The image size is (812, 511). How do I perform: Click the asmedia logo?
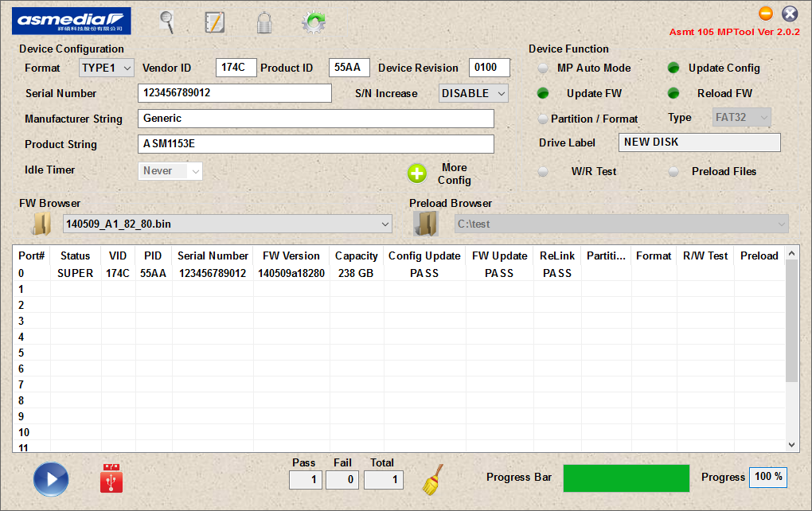tap(72, 21)
